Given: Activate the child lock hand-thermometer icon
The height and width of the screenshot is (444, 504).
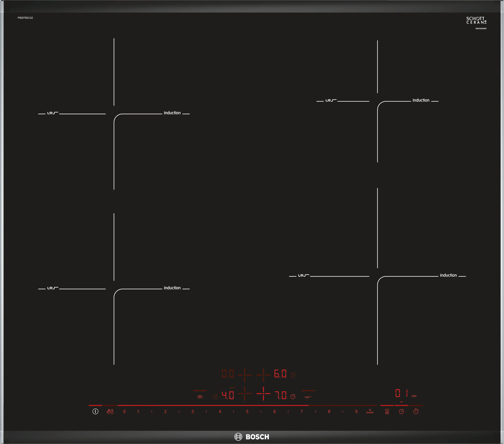Looking at the screenshot, I should click(x=110, y=411).
